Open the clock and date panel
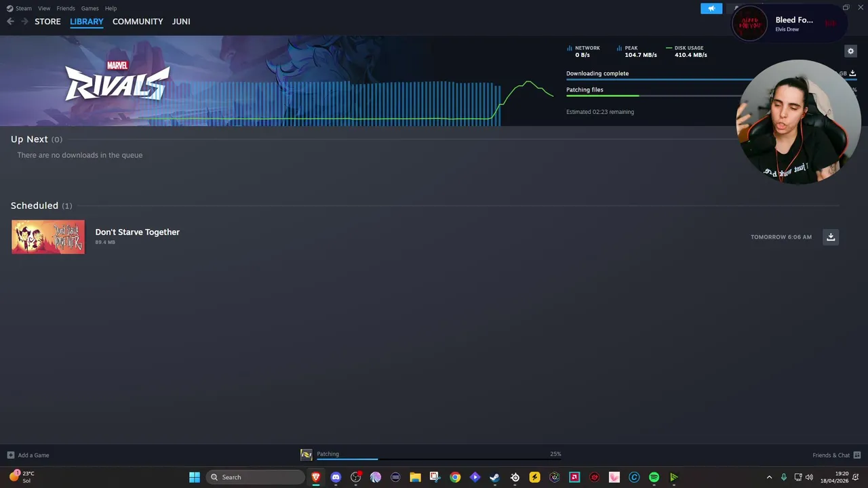 (x=834, y=477)
